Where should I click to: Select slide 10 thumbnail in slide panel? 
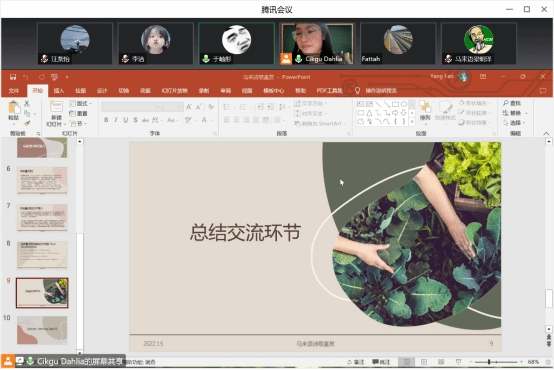click(x=42, y=330)
